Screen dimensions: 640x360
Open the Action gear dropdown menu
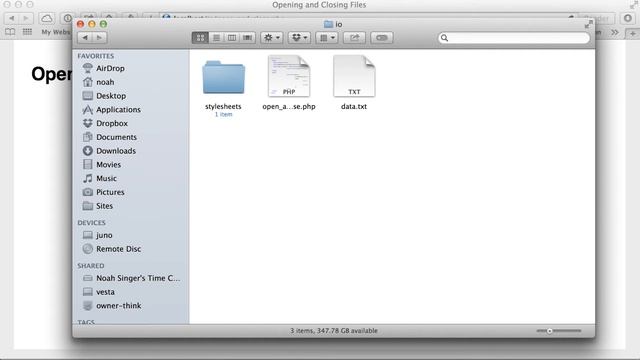pos(272,38)
